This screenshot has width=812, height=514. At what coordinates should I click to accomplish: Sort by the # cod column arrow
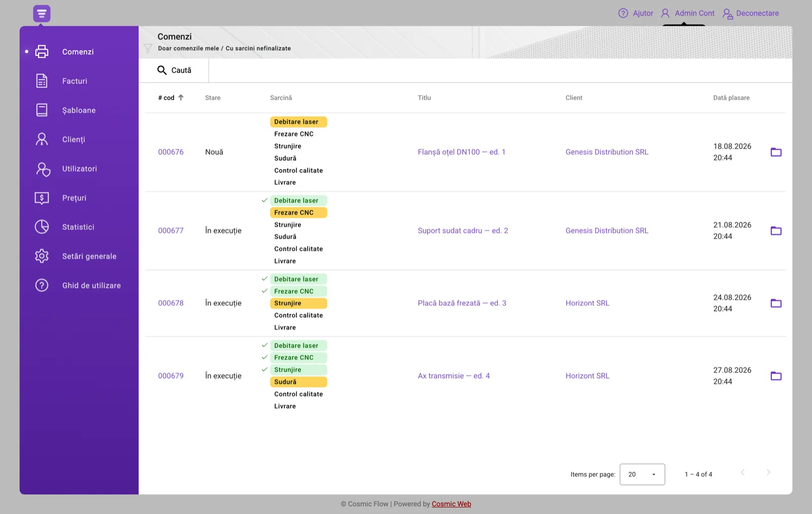click(181, 97)
